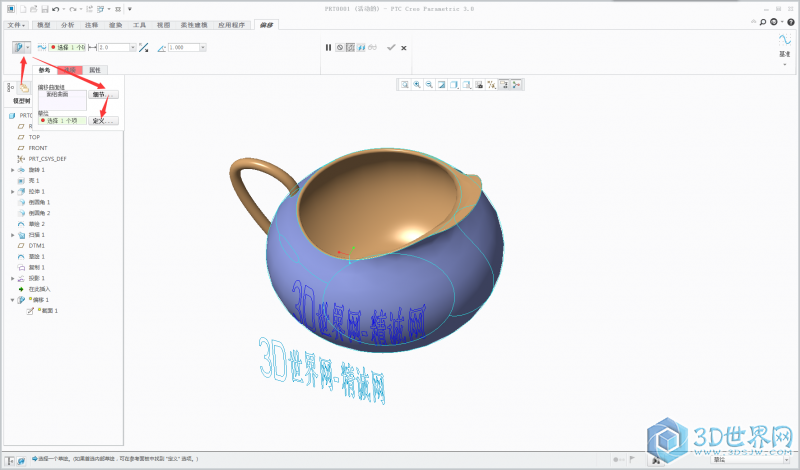Switch to the 工具 ribbon tab
This screenshot has width=800, height=470.
[139, 25]
